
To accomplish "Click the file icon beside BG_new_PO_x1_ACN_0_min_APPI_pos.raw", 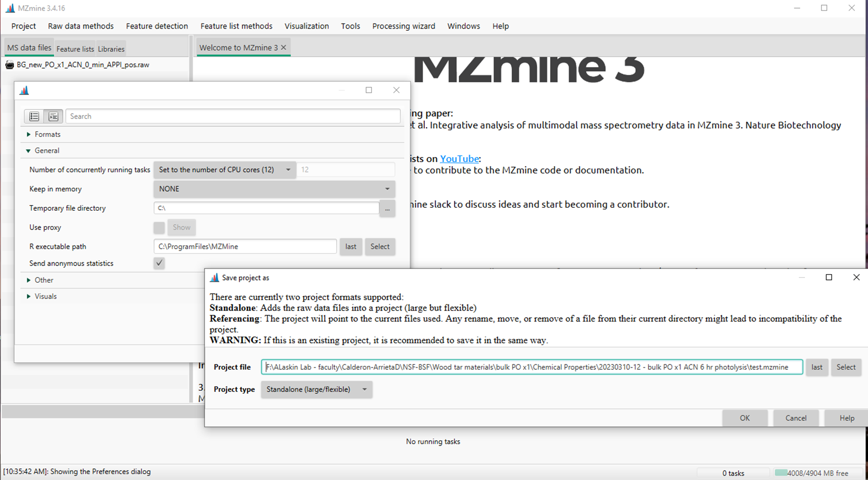I will 9,65.
